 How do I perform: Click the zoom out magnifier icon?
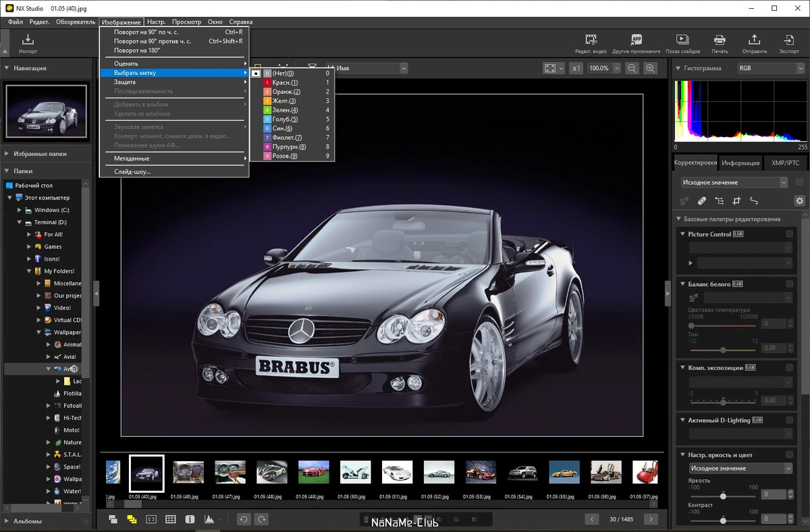pyautogui.click(x=632, y=68)
